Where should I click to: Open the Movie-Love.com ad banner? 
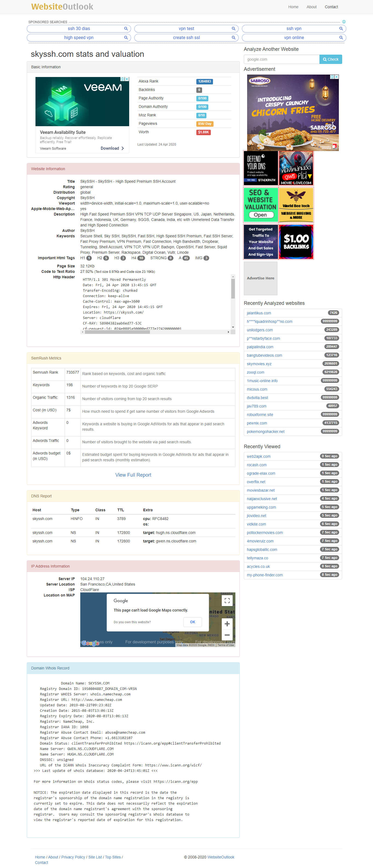tap(296, 168)
